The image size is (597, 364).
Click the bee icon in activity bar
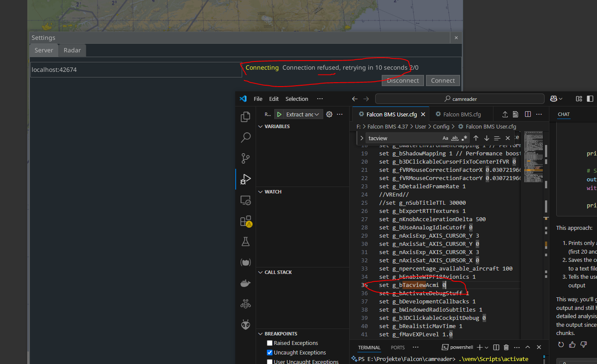coord(246,304)
